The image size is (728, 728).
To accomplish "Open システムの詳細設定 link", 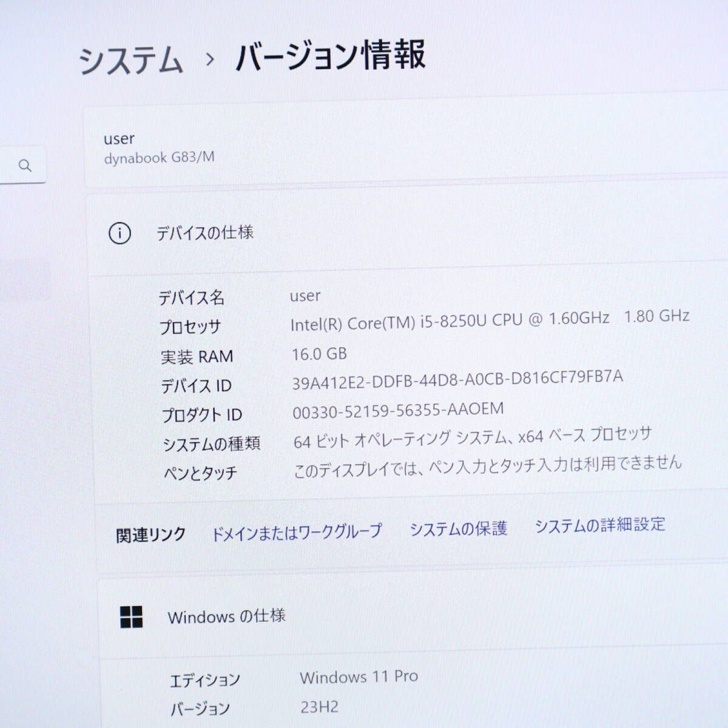I will (x=600, y=525).
